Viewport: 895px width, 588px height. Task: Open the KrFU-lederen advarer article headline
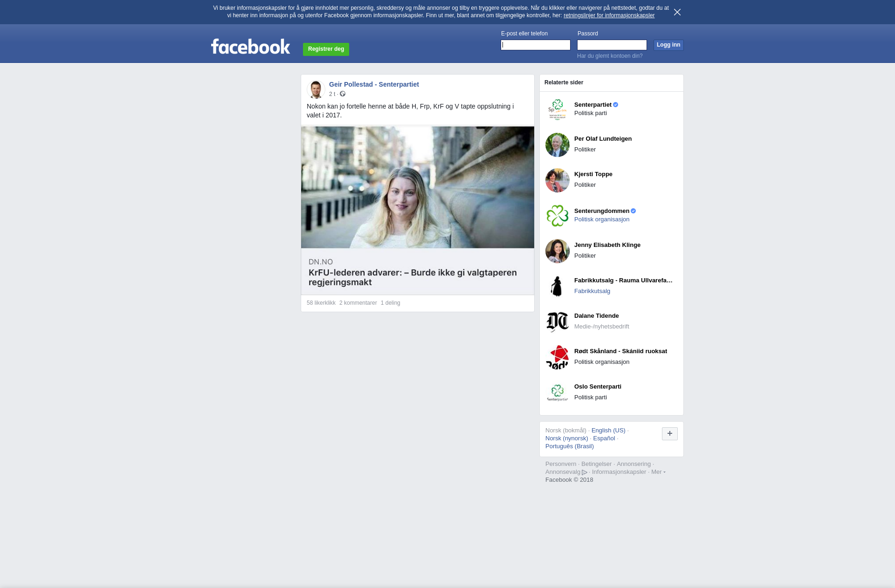[x=413, y=277]
